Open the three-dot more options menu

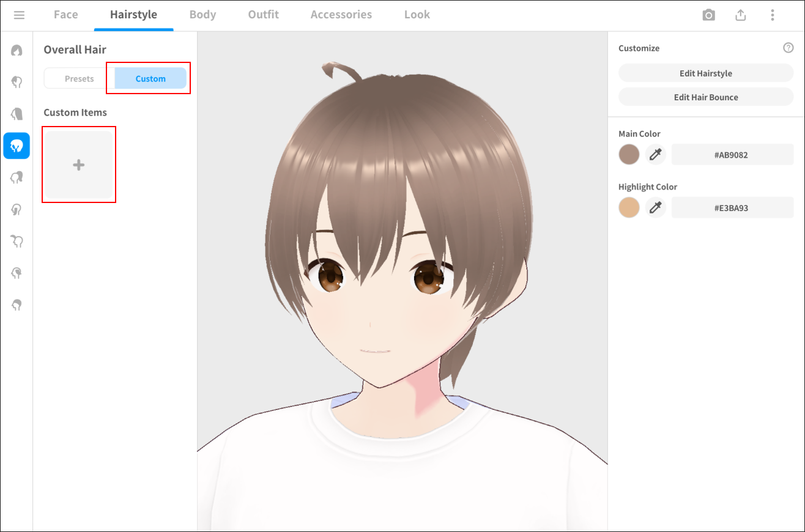(773, 15)
